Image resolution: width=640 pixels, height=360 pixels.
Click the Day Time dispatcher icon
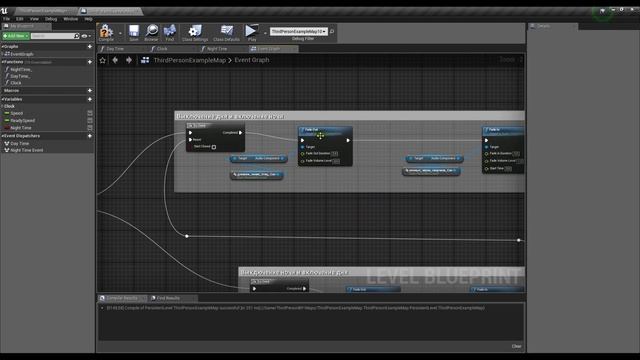[7, 144]
